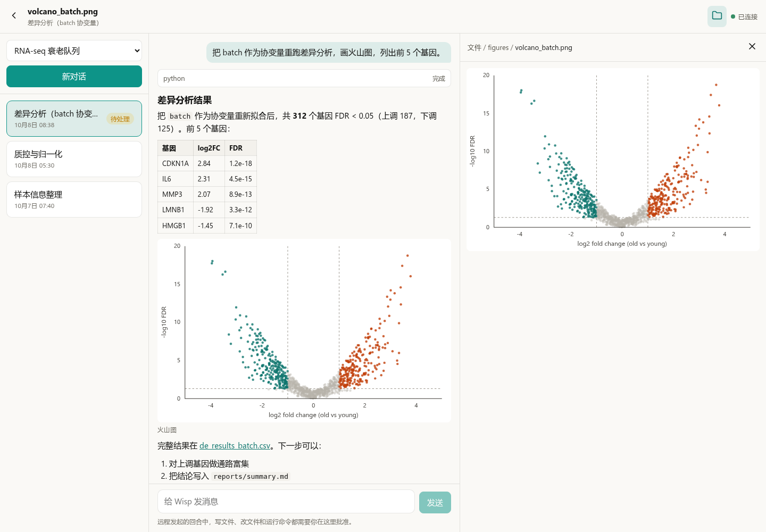Viewport: 766px width, 532px height.
Task: Click the 完成 status on the python block
Action: 439,79
